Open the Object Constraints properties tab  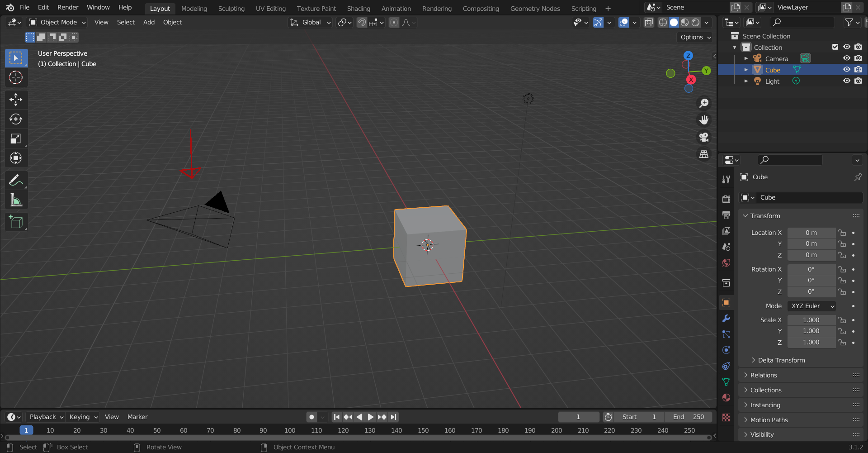coord(726,366)
